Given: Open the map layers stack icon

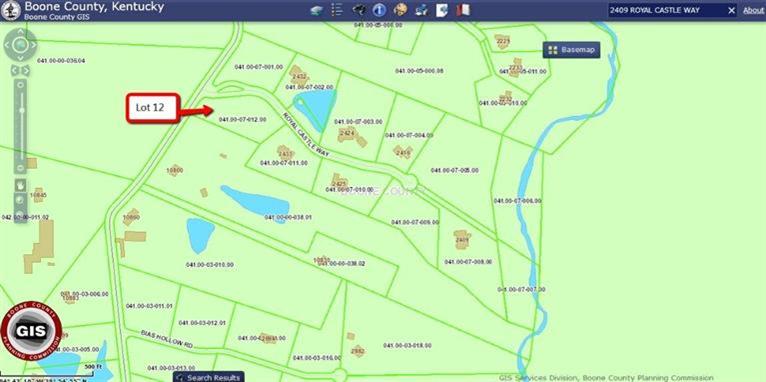Looking at the screenshot, I should (x=317, y=10).
